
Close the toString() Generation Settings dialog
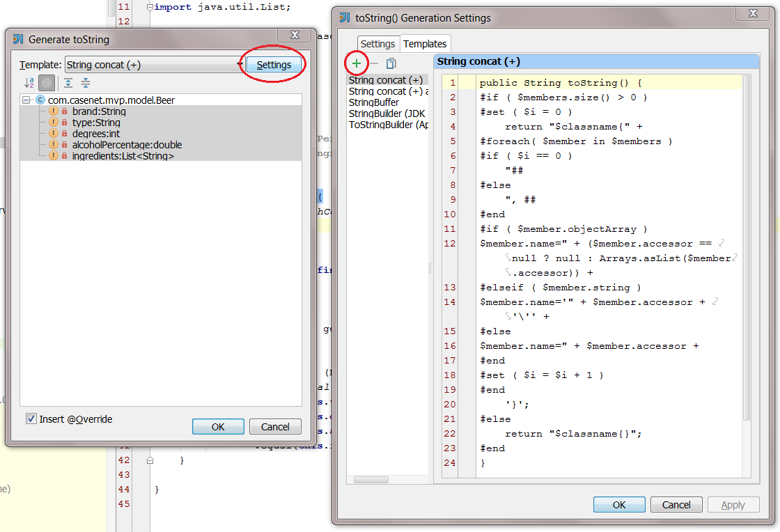753,13
